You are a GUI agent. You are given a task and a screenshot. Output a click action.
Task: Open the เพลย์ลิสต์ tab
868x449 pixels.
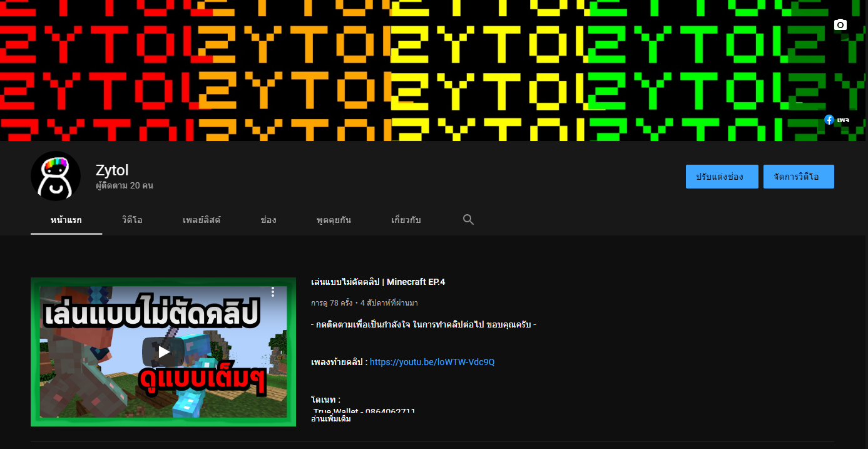202,220
